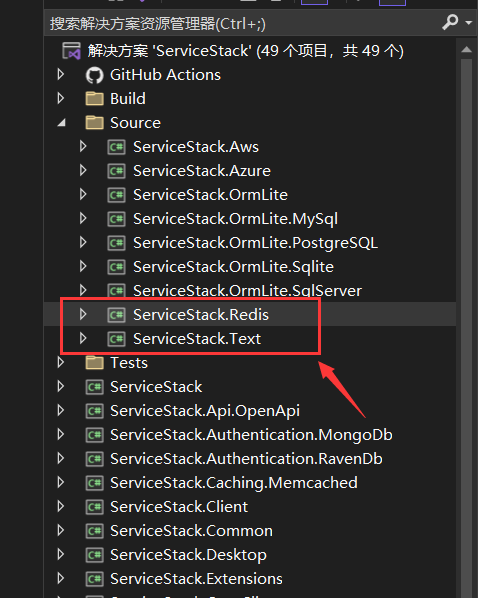Click the root ServiceStack C# project icon
Screen dimensions: 478x598
[x=94, y=387]
